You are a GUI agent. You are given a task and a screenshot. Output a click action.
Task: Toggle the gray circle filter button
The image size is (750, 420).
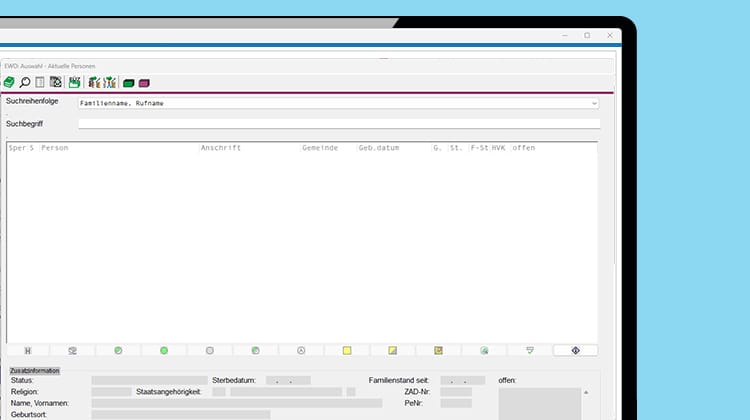point(210,351)
